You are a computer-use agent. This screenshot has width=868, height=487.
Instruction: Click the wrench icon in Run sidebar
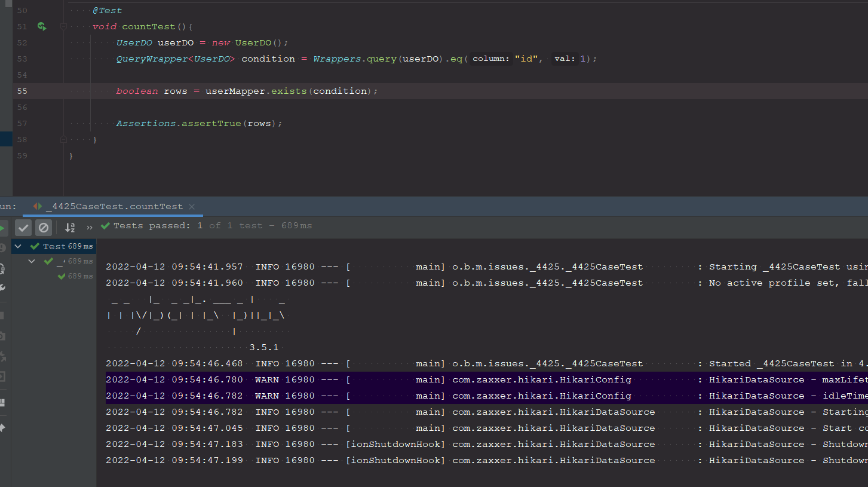pyautogui.click(x=2, y=287)
